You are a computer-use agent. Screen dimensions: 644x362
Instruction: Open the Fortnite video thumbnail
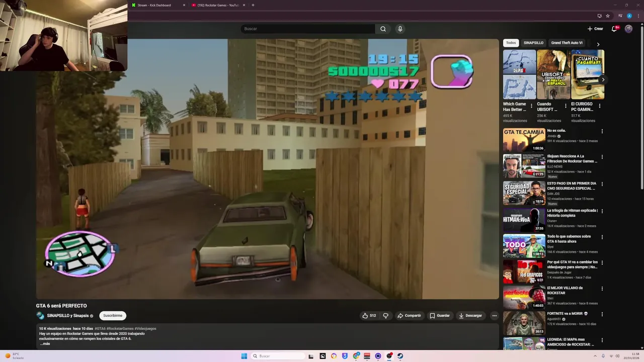(524, 323)
